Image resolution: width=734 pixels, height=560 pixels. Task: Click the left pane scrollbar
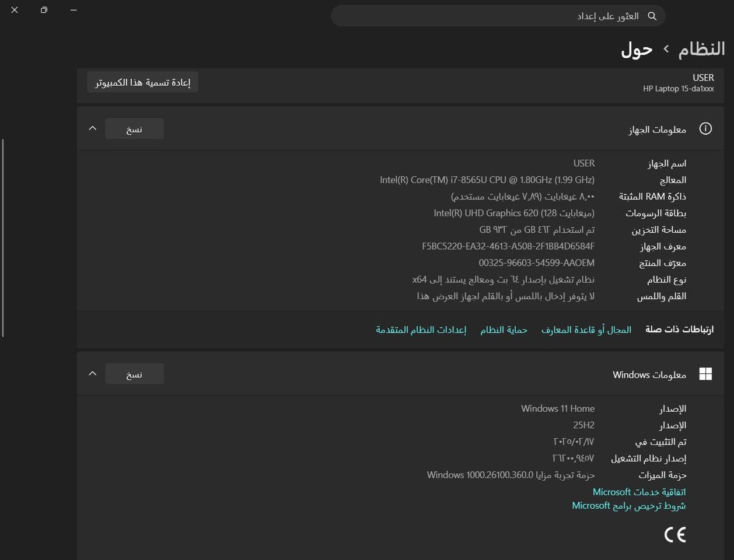pyautogui.click(x=3, y=238)
